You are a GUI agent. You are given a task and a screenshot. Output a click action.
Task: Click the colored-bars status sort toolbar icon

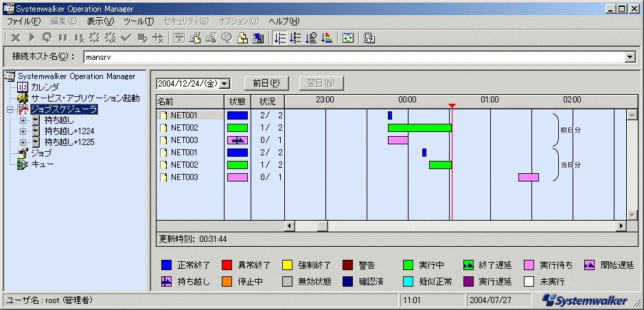click(327, 38)
